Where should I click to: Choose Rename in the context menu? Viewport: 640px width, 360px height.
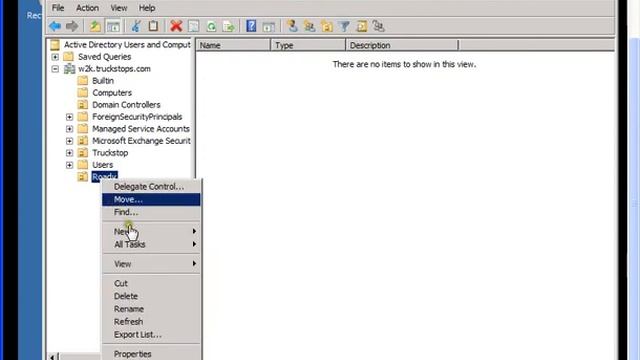[x=151, y=309]
